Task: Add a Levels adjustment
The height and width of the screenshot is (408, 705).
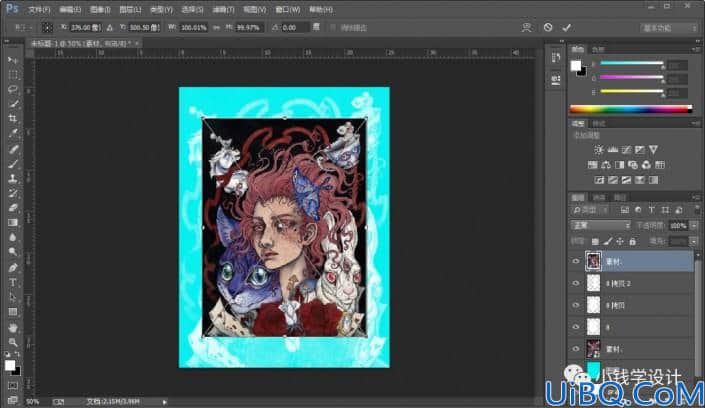Action: pyautogui.click(x=612, y=150)
